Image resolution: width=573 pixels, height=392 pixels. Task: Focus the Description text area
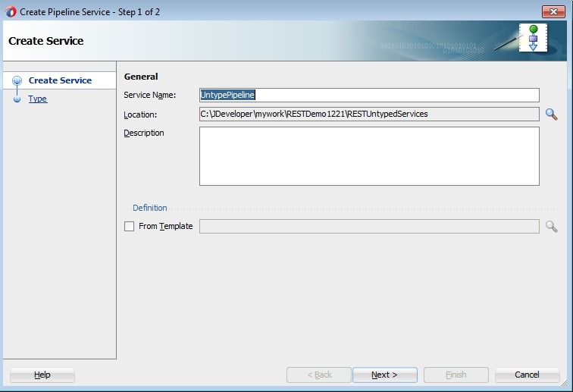click(x=369, y=155)
